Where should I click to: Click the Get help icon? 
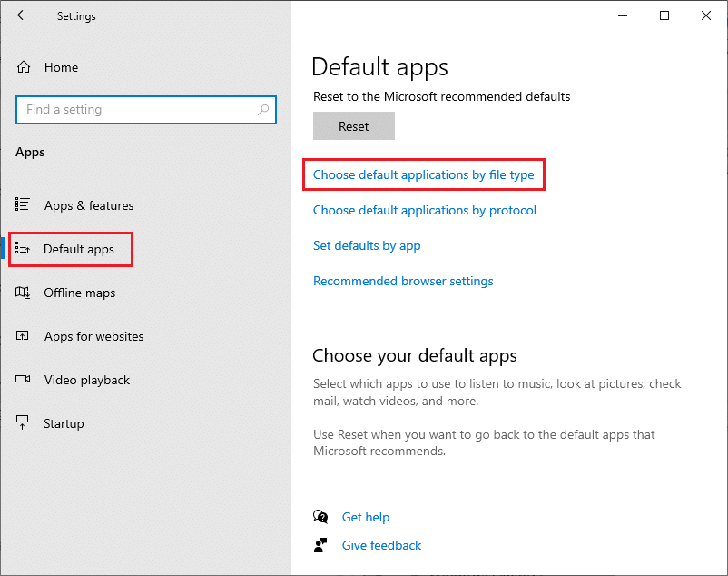pyautogui.click(x=320, y=517)
